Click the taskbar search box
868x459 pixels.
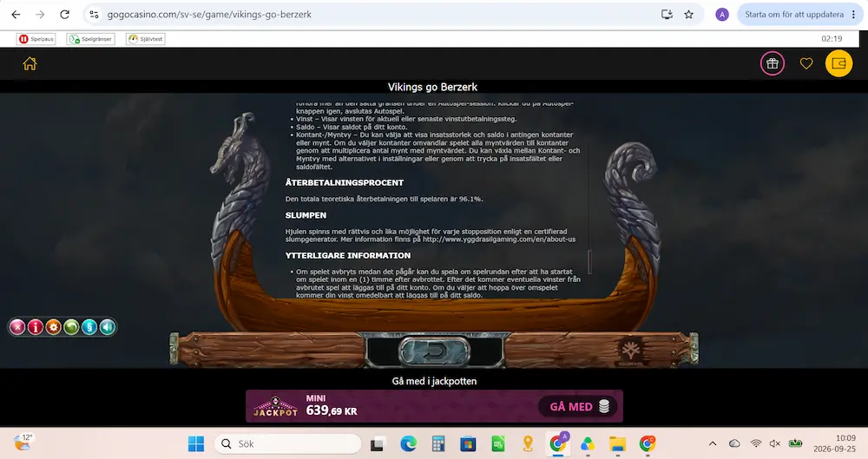(x=288, y=443)
